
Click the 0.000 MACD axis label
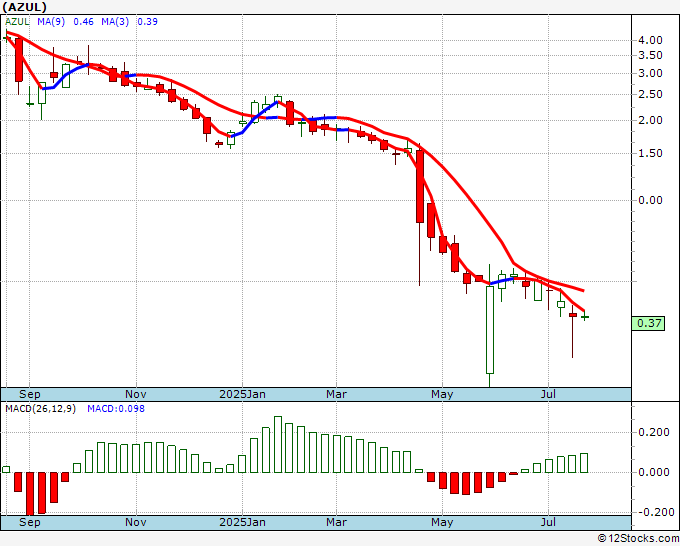point(654,472)
